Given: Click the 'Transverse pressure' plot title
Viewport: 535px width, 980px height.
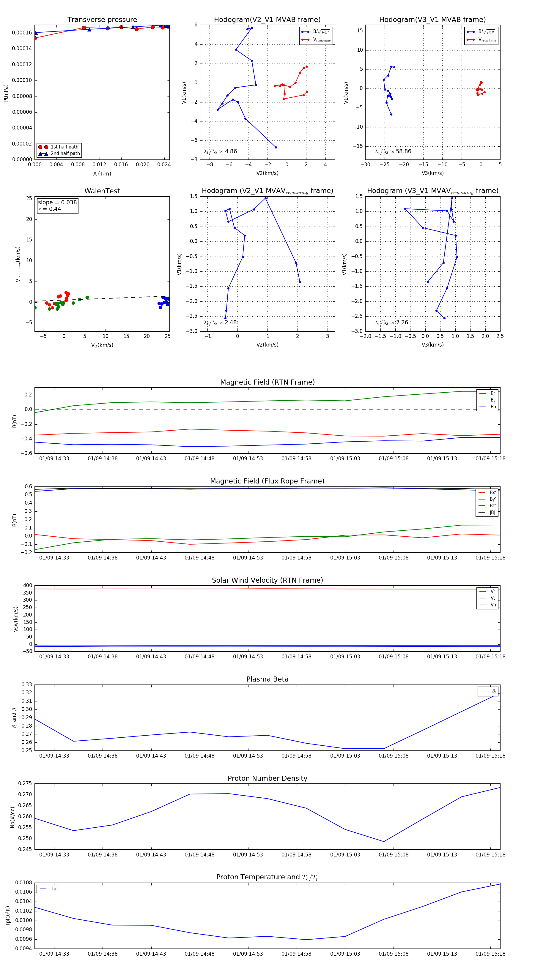Looking at the screenshot, I should (x=102, y=19).
